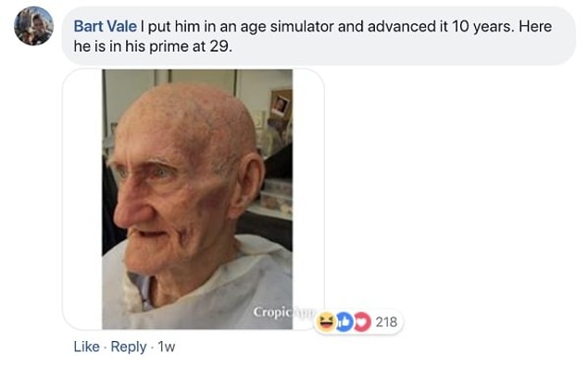Click the comment text mentioning age simulator

pyautogui.click(x=313, y=36)
